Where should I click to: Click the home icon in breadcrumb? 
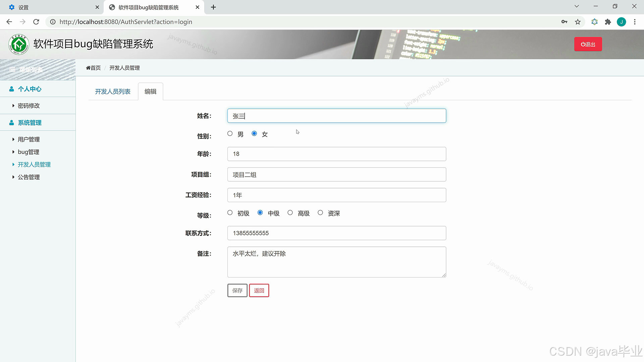[x=88, y=68]
